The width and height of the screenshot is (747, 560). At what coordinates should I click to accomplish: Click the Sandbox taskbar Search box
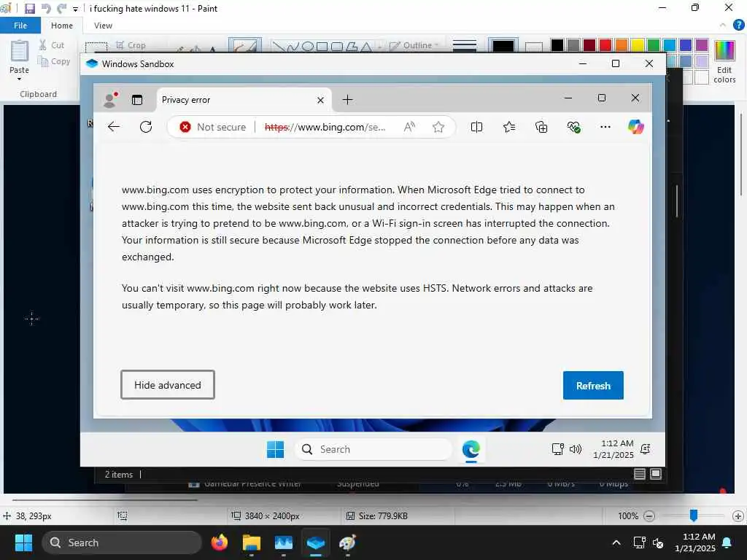[x=373, y=449]
